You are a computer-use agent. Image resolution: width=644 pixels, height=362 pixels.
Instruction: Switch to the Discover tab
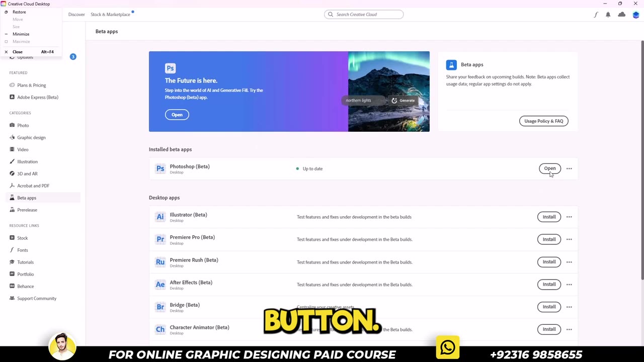(76, 15)
